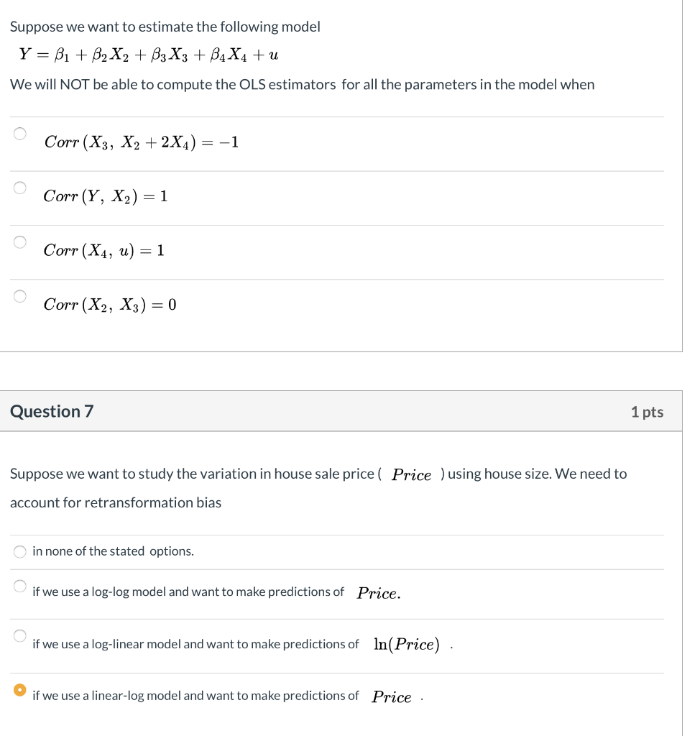Image resolution: width=700 pixels, height=736 pixels.
Task: Select the option Corr(Y, X2) = 1
Action: tap(19, 187)
